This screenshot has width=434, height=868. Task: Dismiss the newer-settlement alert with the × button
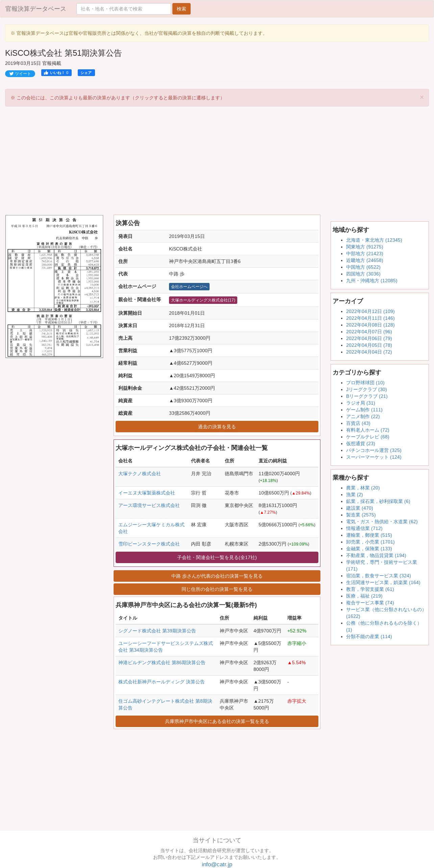tap(421, 97)
